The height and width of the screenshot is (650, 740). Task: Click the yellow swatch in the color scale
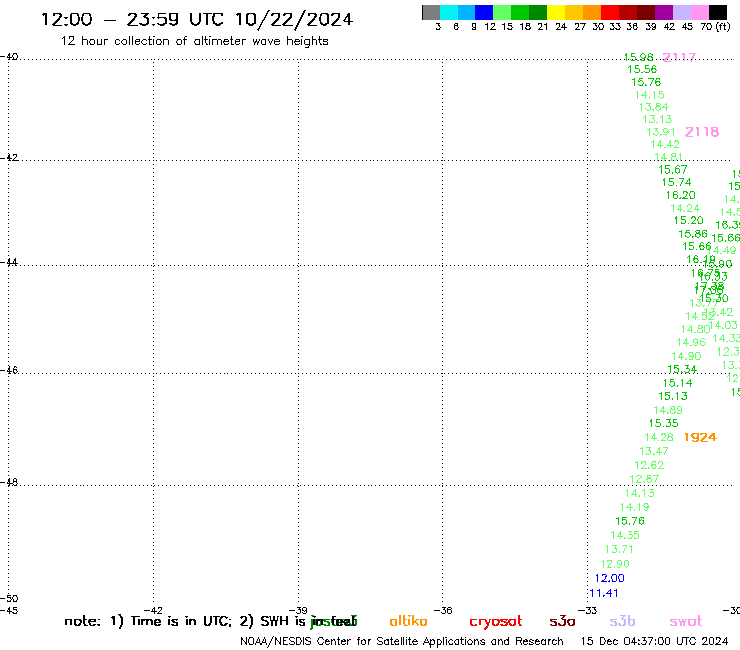pyautogui.click(x=556, y=12)
